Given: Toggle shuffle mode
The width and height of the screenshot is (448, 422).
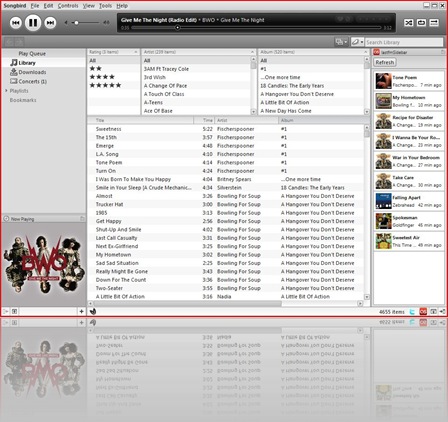Looking at the screenshot, I should [409, 23].
